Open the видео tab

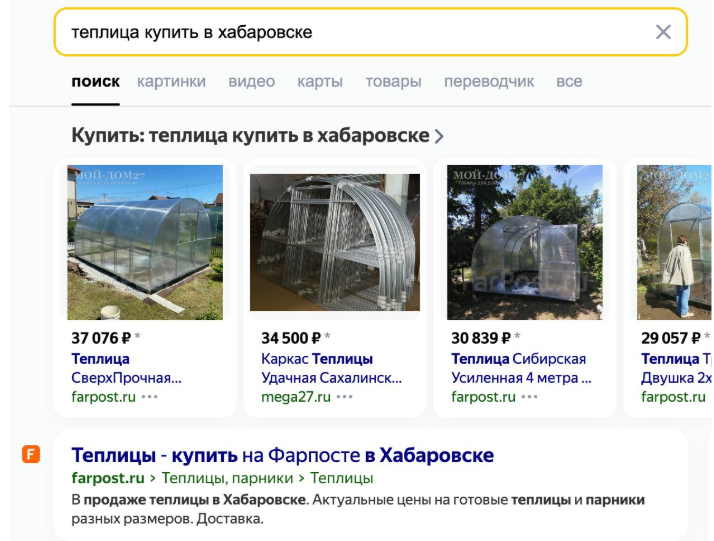point(251,82)
